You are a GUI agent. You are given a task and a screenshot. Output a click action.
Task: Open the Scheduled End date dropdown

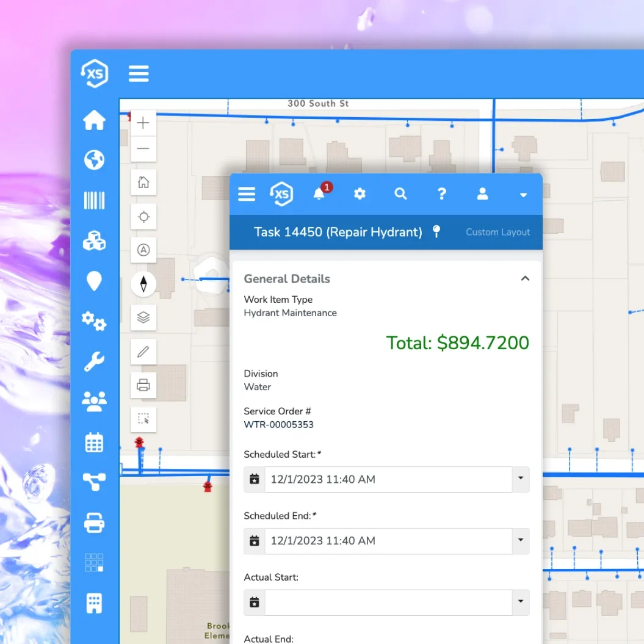tap(520, 540)
